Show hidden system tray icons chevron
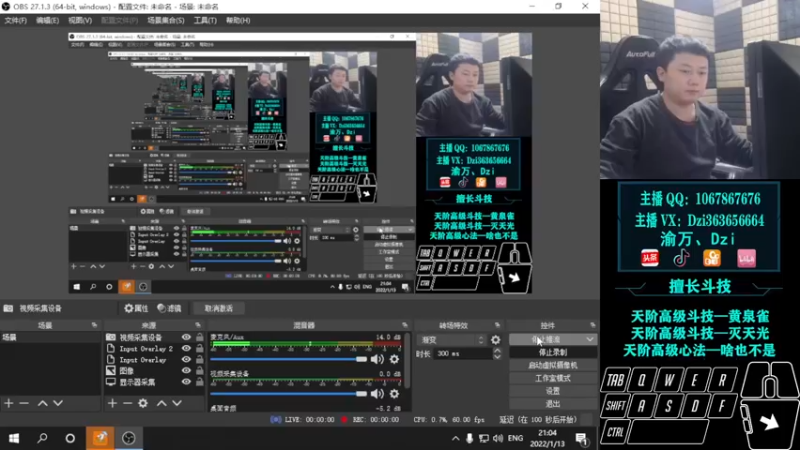 point(455,438)
